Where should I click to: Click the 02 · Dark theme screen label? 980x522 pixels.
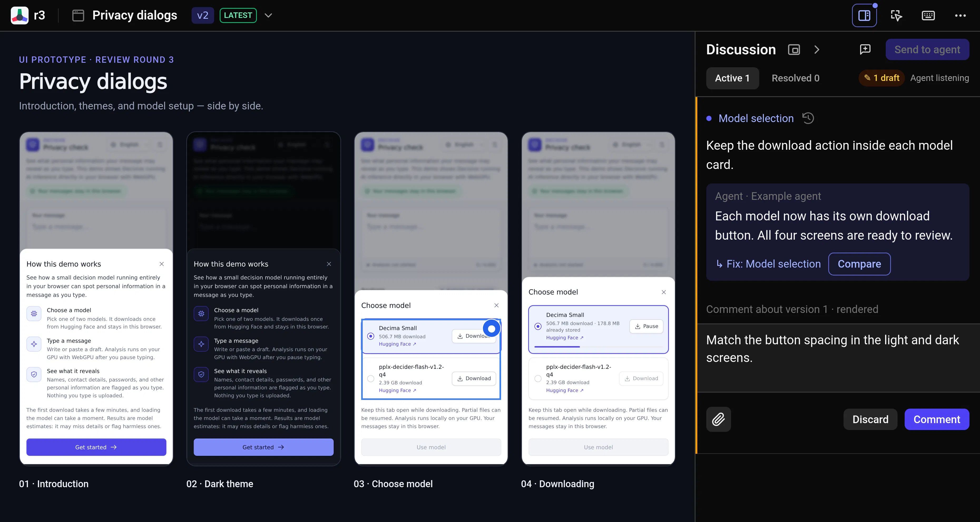click(x=219, y=484)
